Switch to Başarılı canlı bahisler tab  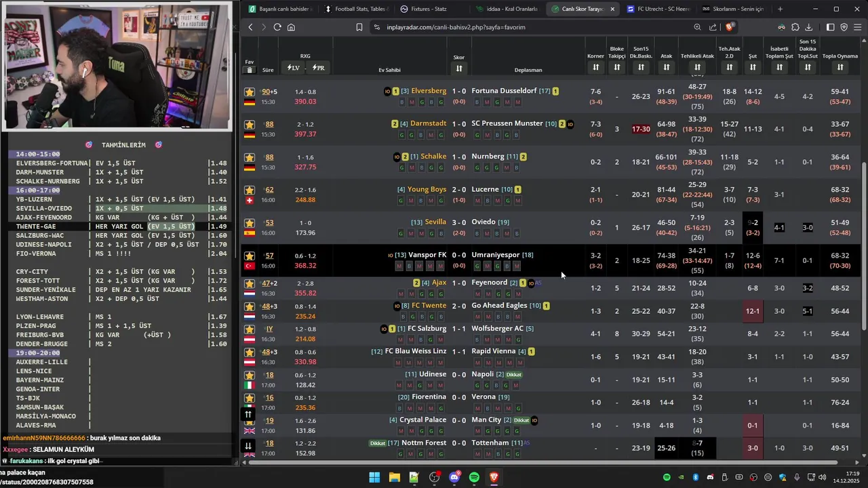pos(280,9)
